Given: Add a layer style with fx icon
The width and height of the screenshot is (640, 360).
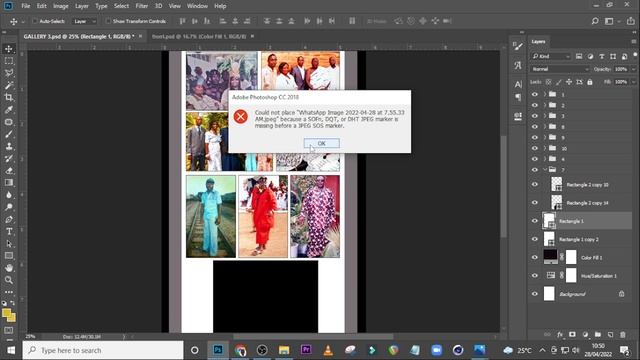Looking at the screenshot, I should click(x=560, y=334).
